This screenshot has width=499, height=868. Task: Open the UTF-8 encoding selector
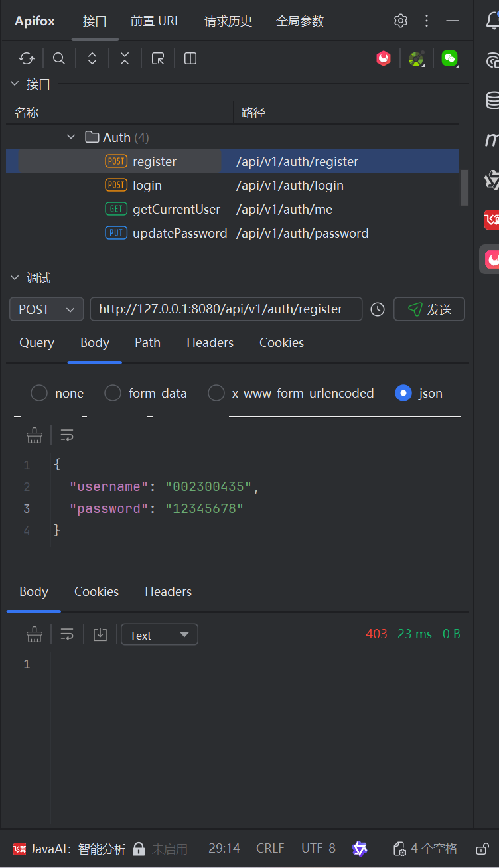click(319, 849)
